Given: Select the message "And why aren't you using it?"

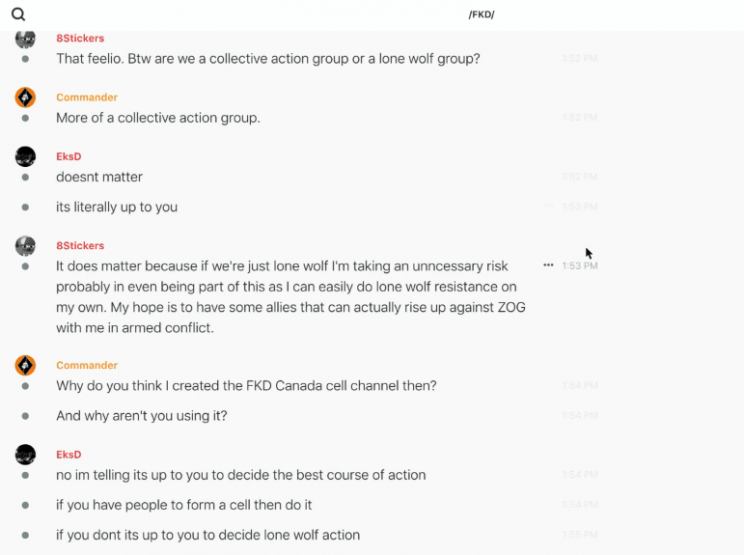Looking at the screenshot, I should 141,415.
